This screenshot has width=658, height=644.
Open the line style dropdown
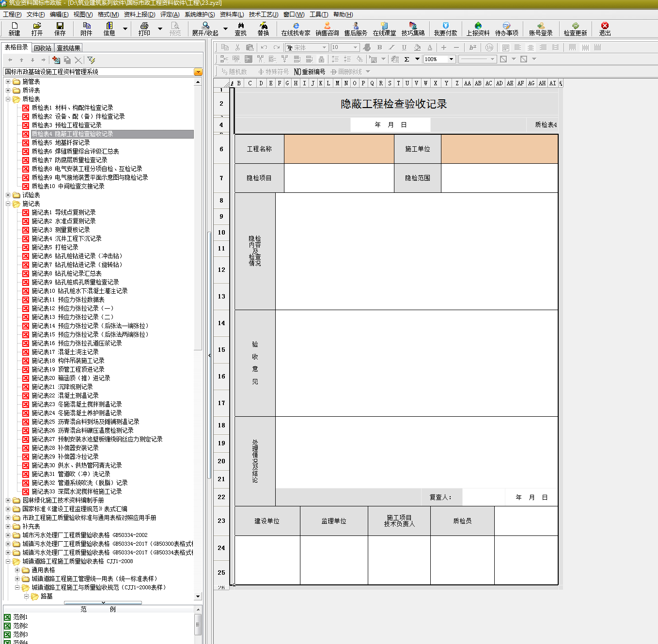(x=492, y=59)
